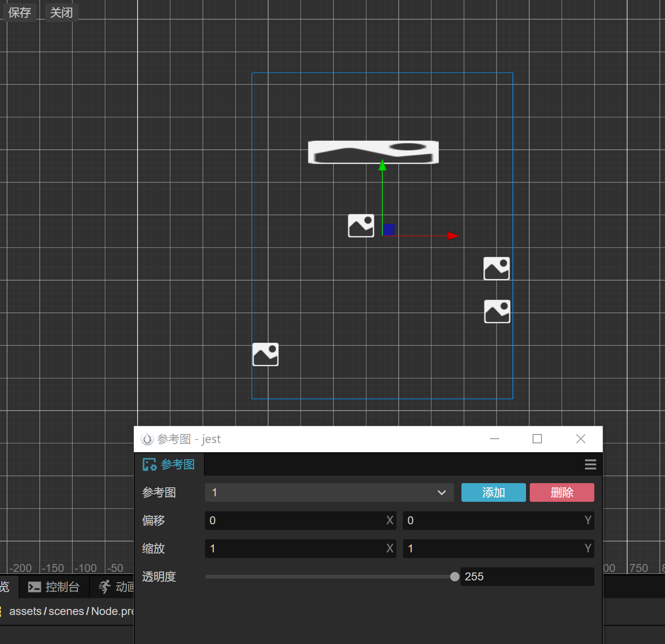Select the upper image placeholder on the frame's right edge
The height and width of the screenshot is (644, 665).
[x=497, y=268]
